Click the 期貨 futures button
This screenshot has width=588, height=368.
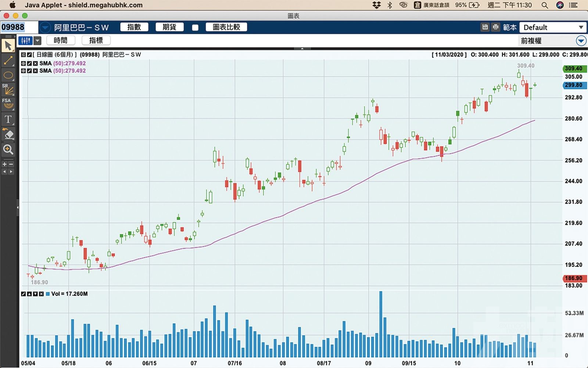point(169,27)
